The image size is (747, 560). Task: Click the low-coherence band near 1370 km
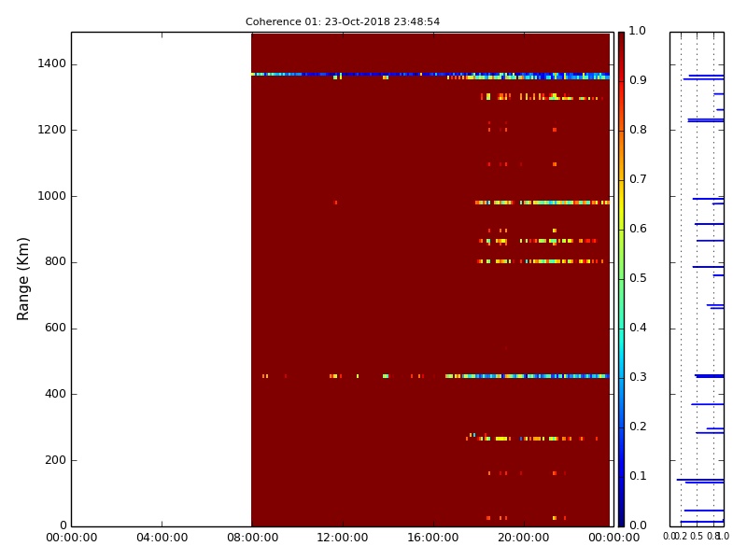(x=430, y=75)
